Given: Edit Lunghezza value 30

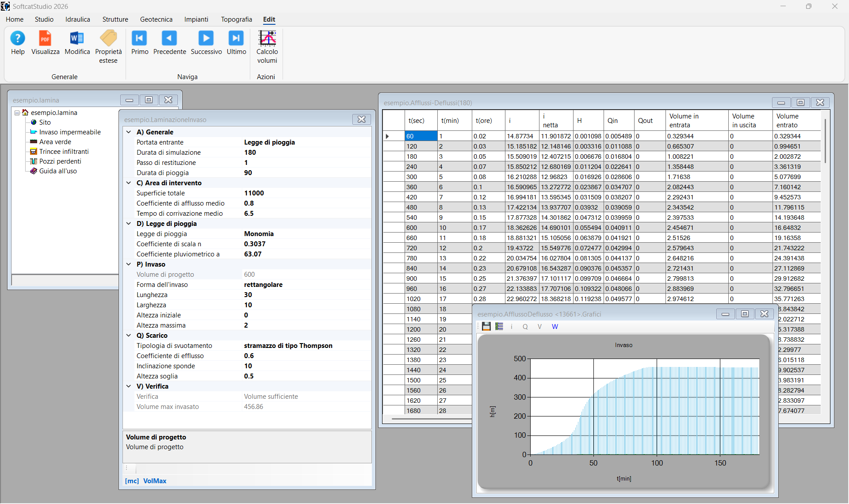Looking at the screenshot, I should click(x=306, y=295).
